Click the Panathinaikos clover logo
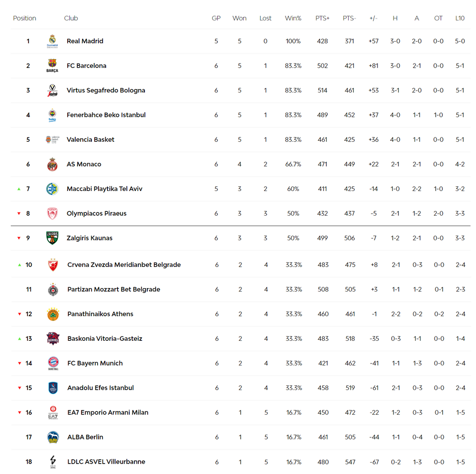 coord(53,314)
